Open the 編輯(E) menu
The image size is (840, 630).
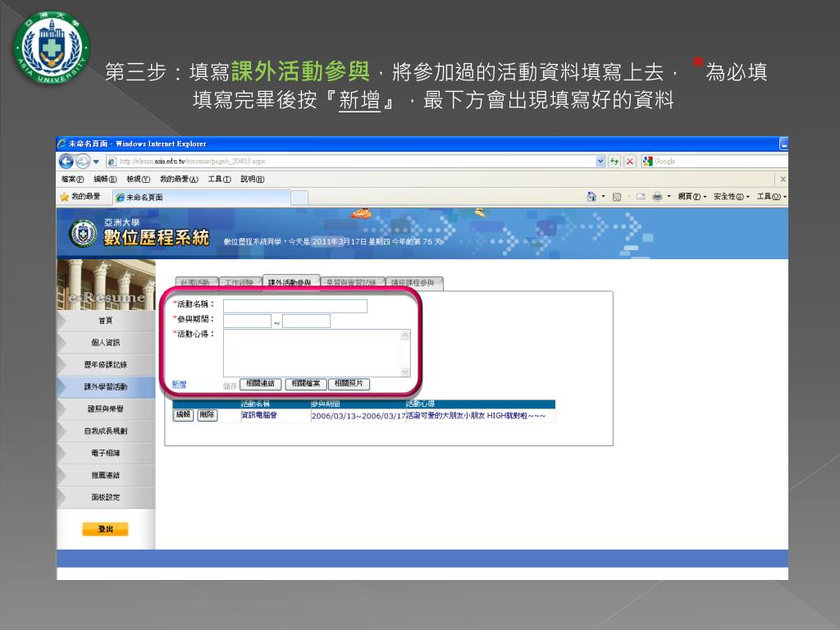tap(105, 179)
